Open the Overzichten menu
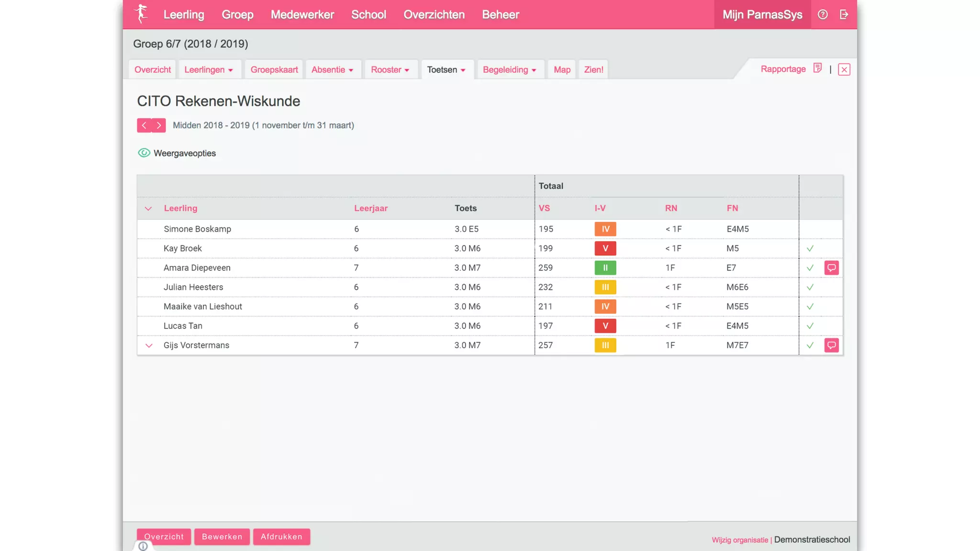The height and width of the screenshot is (551, 980). pos(434,15)
